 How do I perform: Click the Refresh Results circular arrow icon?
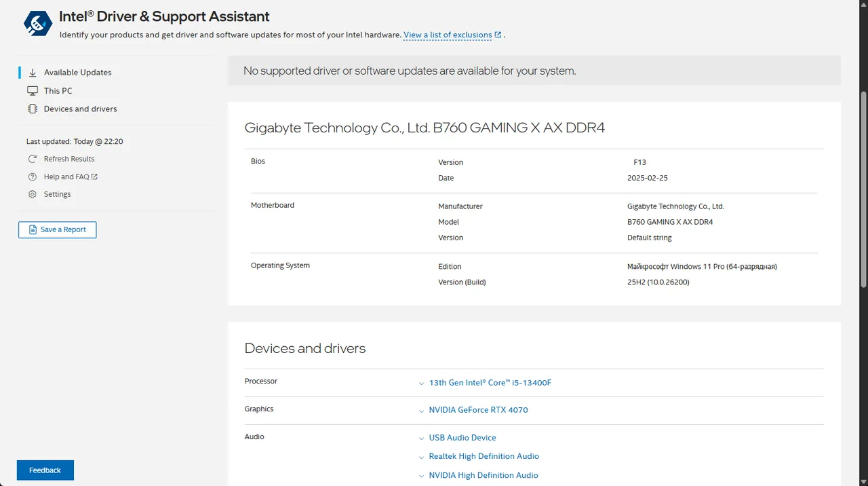pyautogui.click(x=33, y=159)
